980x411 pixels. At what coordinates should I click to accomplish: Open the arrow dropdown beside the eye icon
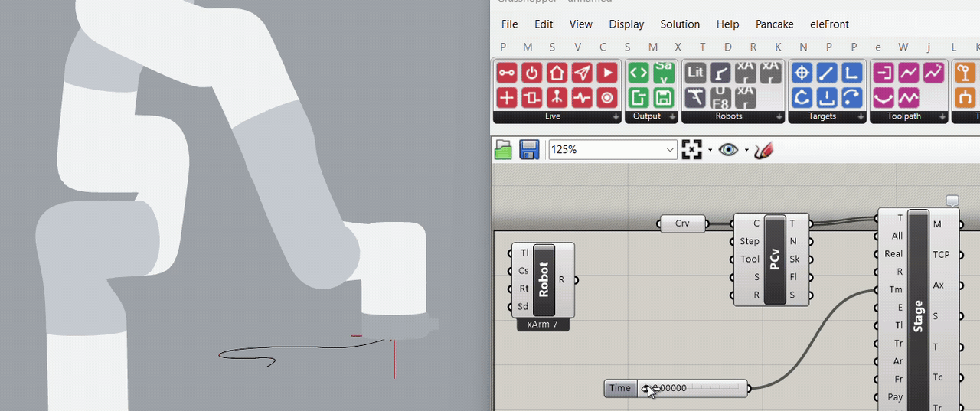[746, 150]
